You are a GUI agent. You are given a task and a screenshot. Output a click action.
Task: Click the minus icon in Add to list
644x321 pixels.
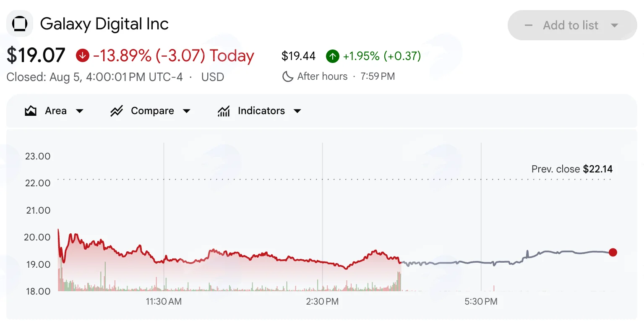tap(529, 25)
